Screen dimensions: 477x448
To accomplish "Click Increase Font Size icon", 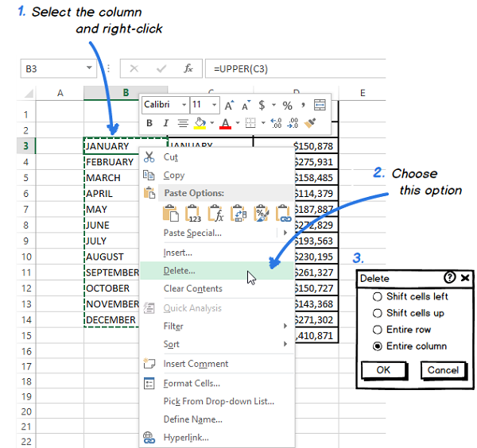I will coord(230,105).
